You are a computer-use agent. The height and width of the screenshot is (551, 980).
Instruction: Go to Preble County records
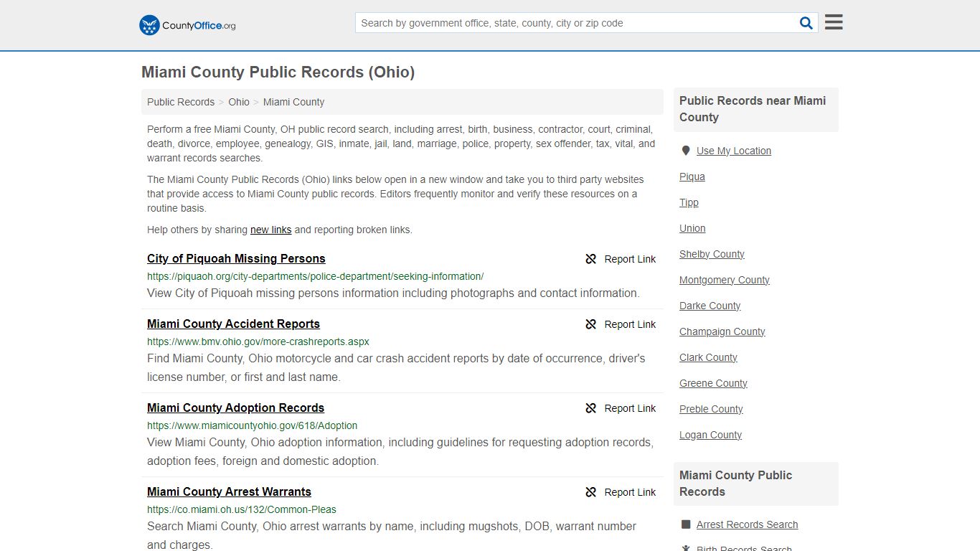(711, 409)
